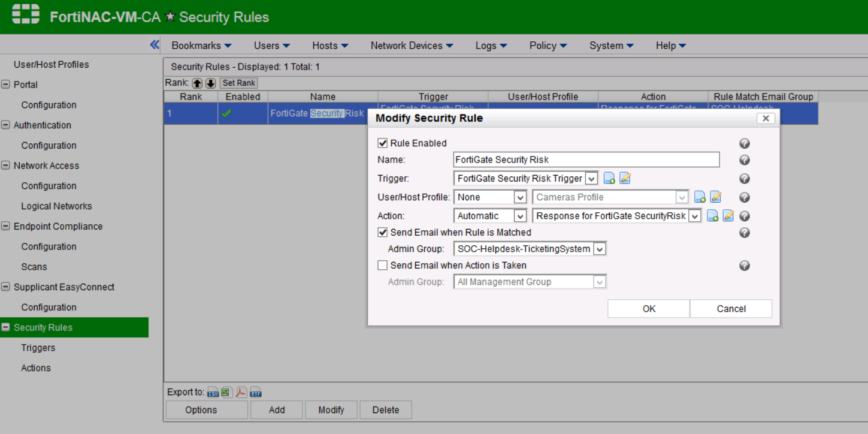Uncheck the Rule Enabled checkbox

click(382, 143)
